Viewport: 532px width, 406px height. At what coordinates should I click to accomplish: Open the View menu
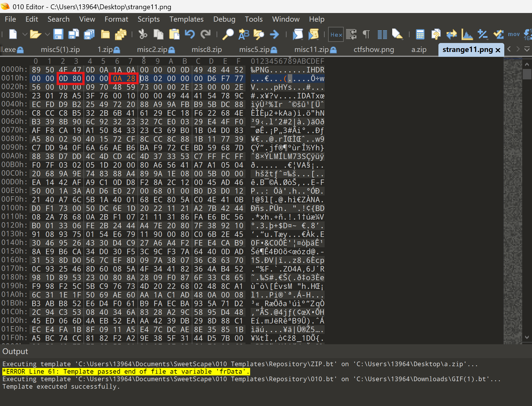tap(87, 19)
